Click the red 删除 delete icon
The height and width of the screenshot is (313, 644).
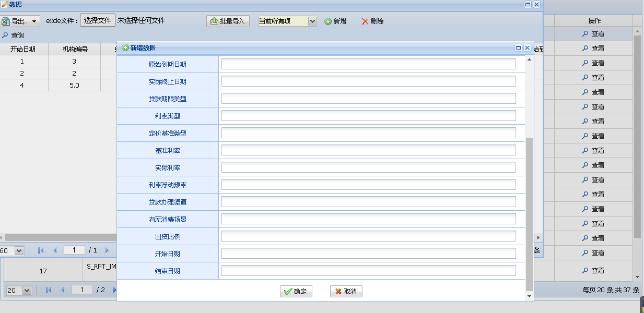point(365,21)
